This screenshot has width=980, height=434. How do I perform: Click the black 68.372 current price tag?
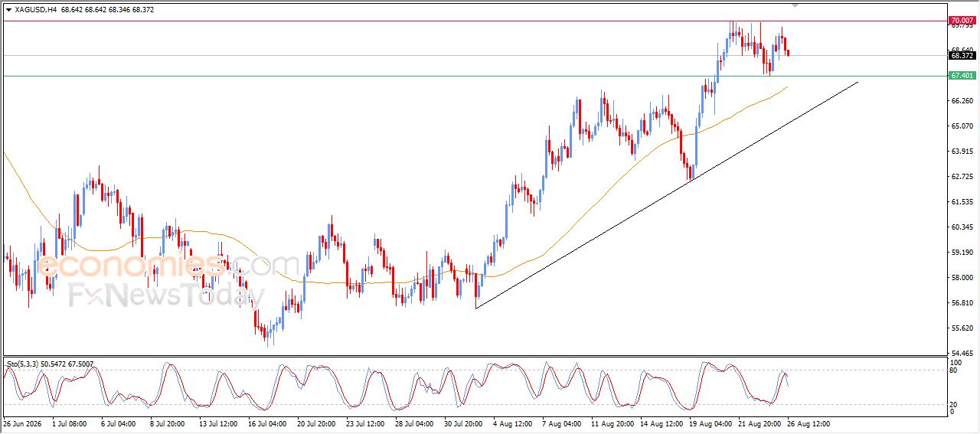(962, 55)
